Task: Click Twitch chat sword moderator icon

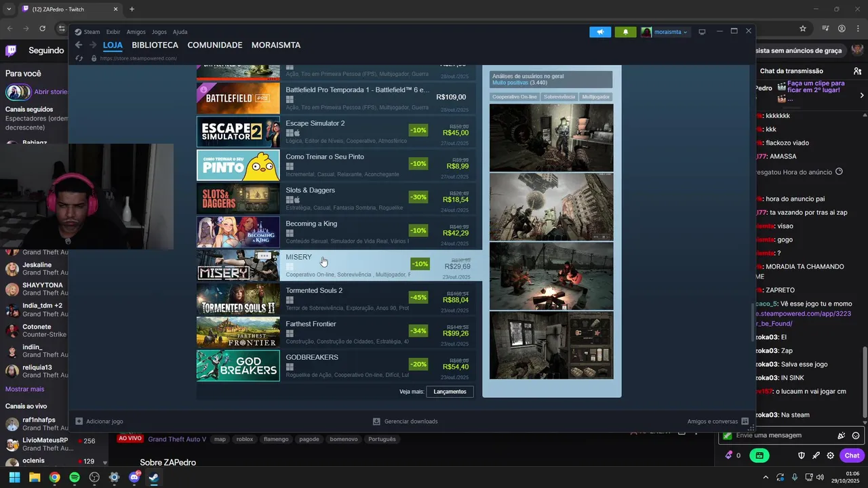Action: (x=816, y=455)
